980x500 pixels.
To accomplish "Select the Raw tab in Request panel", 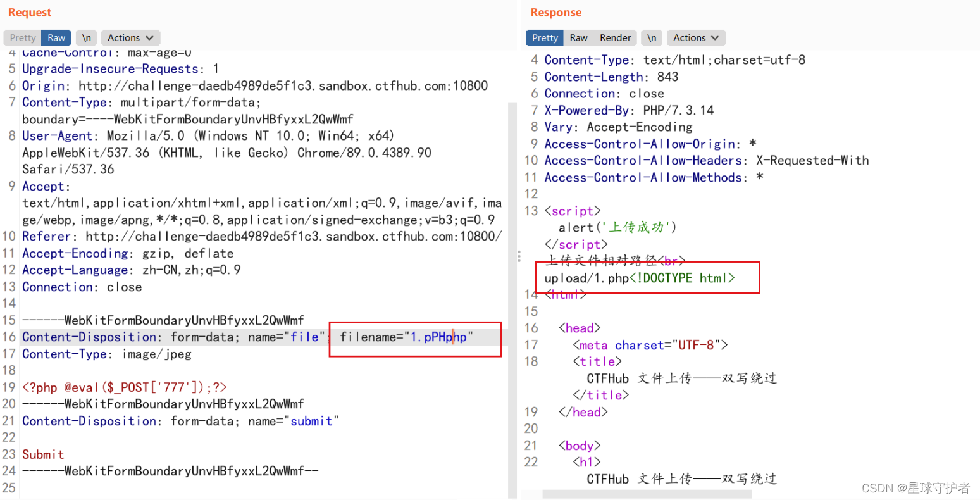I will point(56,38).
